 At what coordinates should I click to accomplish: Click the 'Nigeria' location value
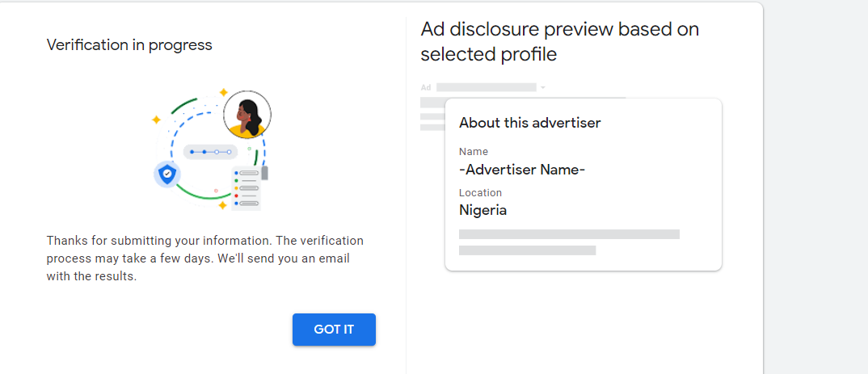click(482, 210)
